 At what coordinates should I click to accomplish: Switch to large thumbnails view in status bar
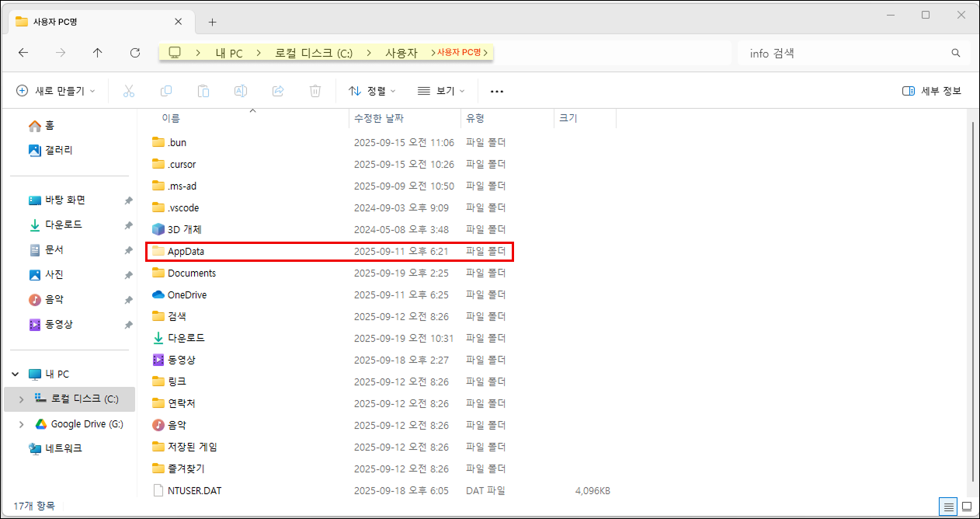pyautogui.click(x=967, y=506)
